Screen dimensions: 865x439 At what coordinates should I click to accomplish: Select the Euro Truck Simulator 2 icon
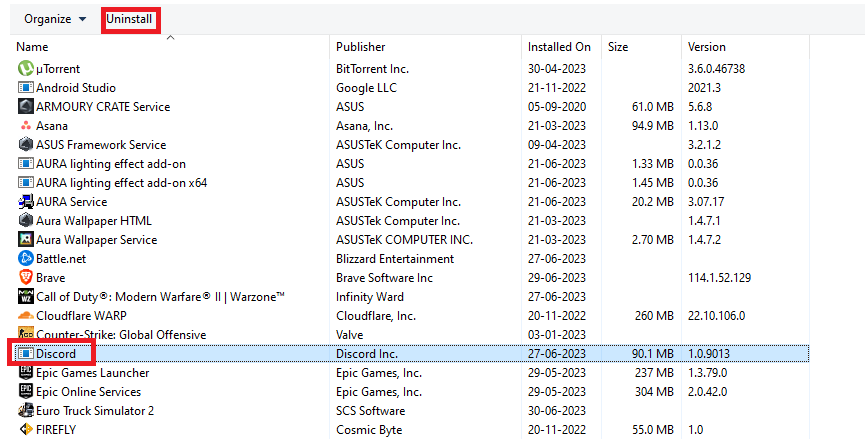pos(26,411)
